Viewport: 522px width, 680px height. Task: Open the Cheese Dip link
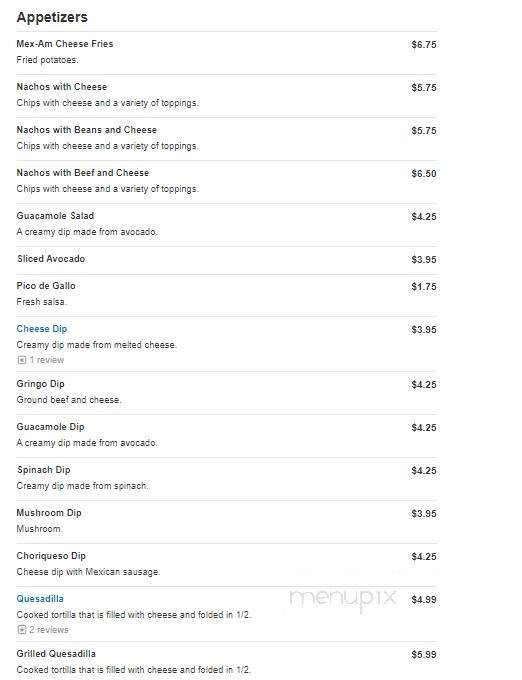coord(42,329)
